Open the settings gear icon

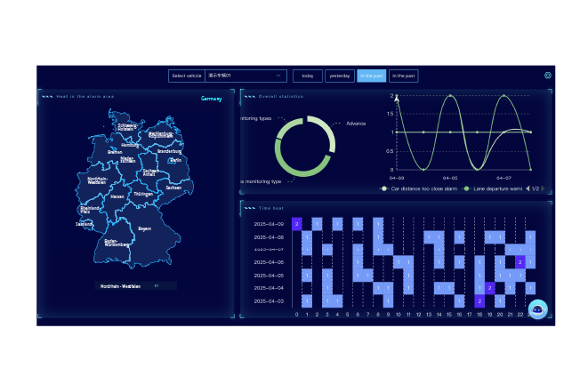(x=548, y=76)
